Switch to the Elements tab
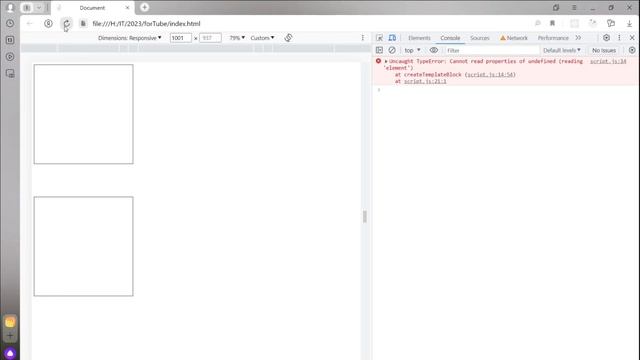640x360 pixels. (419, 38)
